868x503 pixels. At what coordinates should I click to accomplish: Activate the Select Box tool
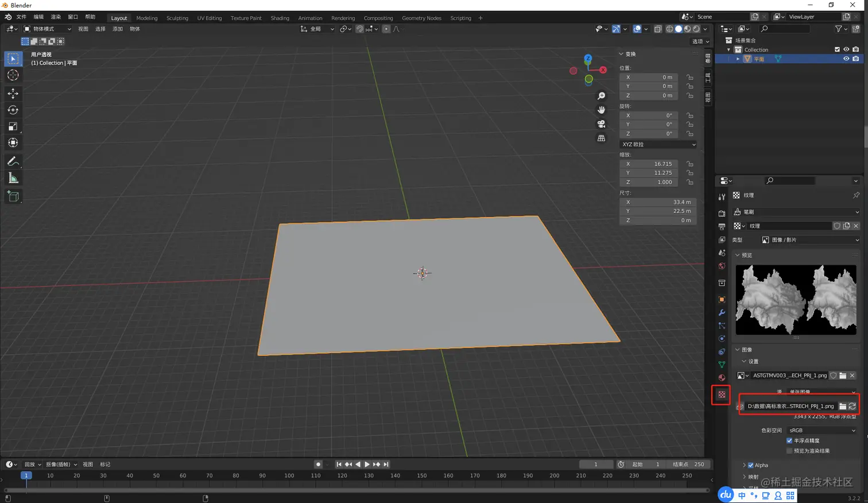13,59
